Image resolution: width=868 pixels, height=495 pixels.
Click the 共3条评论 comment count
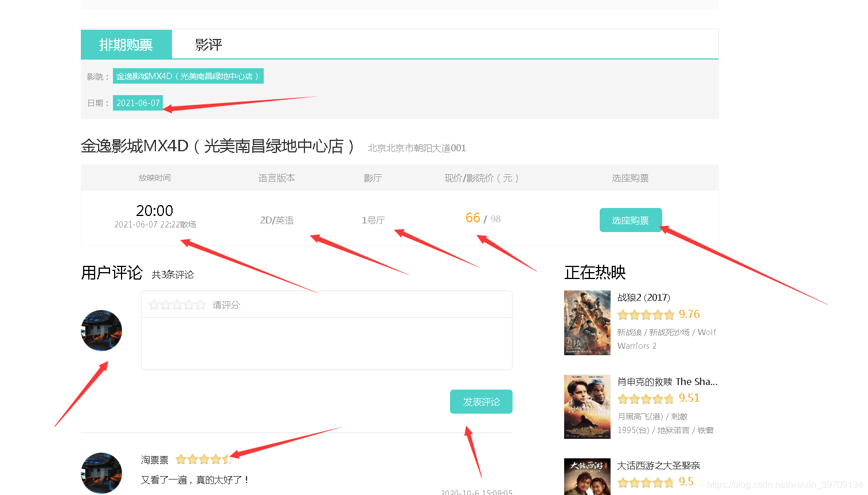173,274
